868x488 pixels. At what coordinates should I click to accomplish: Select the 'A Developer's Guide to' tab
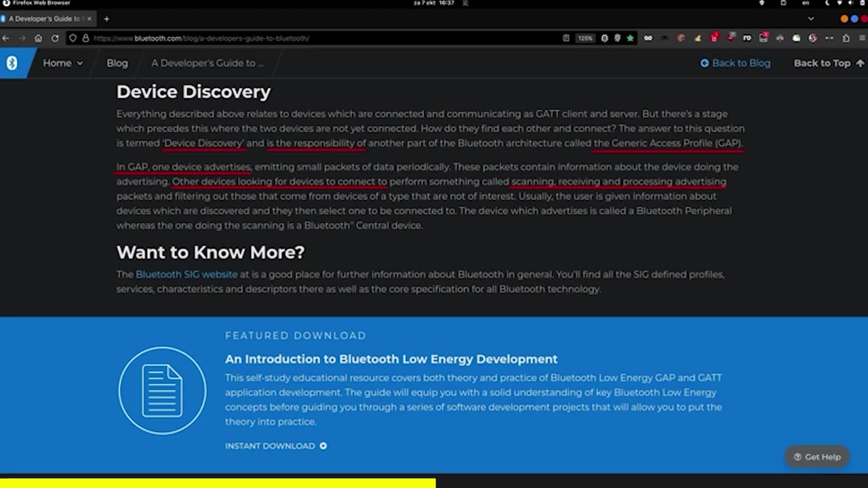pos(47,19)
